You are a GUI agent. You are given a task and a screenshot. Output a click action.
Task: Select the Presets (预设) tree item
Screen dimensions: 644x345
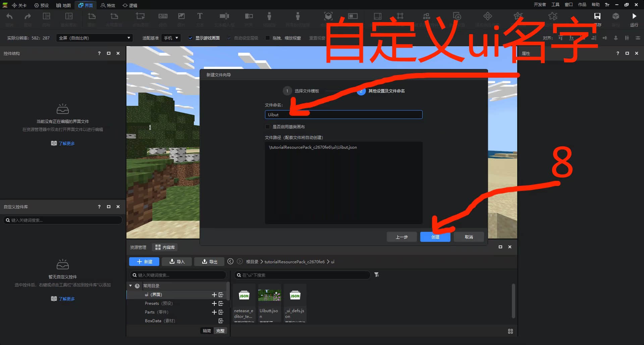point(158,303)
